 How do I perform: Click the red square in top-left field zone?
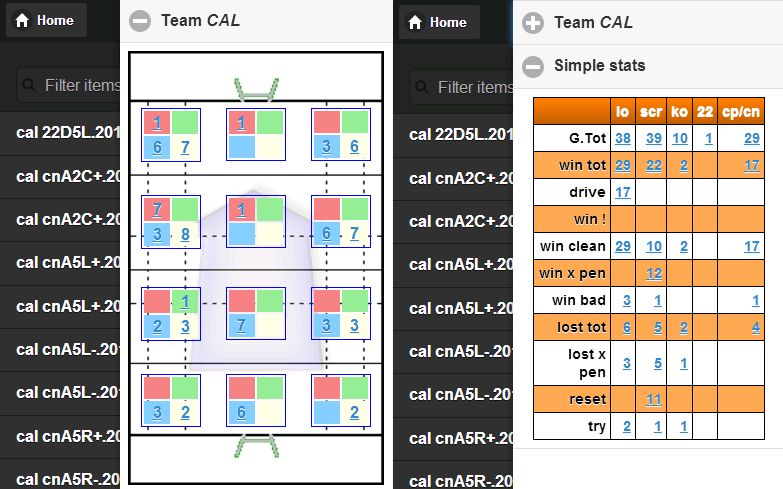click(x=157, y=123)
